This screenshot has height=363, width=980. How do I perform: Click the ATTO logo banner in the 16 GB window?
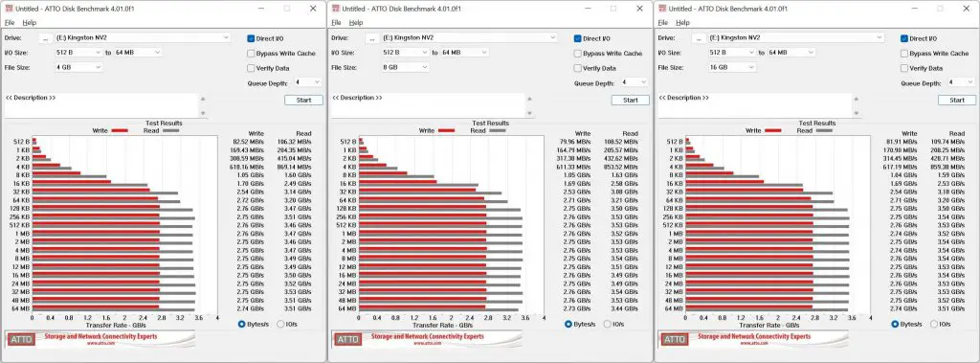(754, 339)
